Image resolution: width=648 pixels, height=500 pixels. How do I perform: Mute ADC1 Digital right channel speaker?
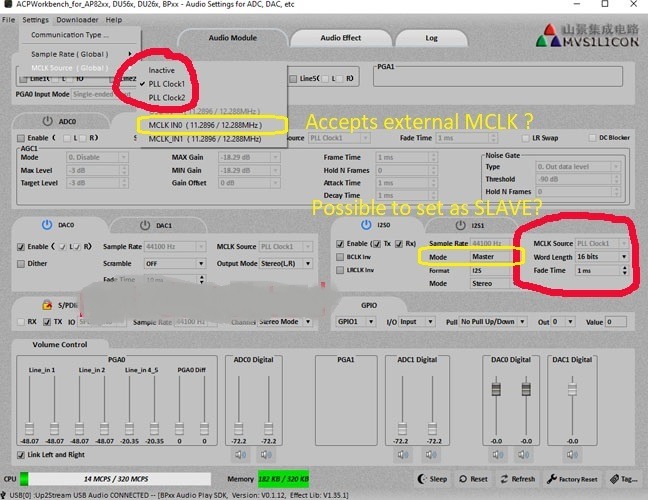(431, 455)
